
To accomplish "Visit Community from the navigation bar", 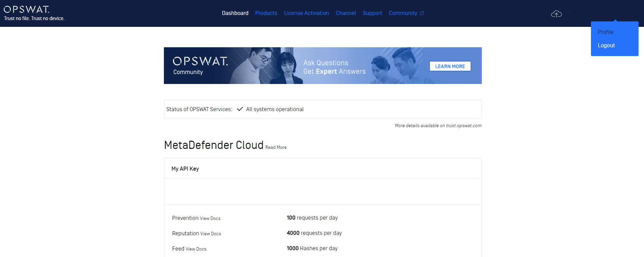I will tap(403, 13).
